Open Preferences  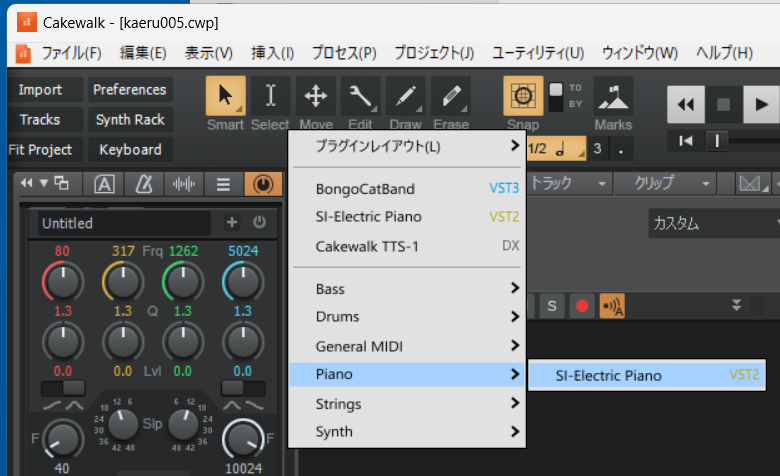coord(130,90)
